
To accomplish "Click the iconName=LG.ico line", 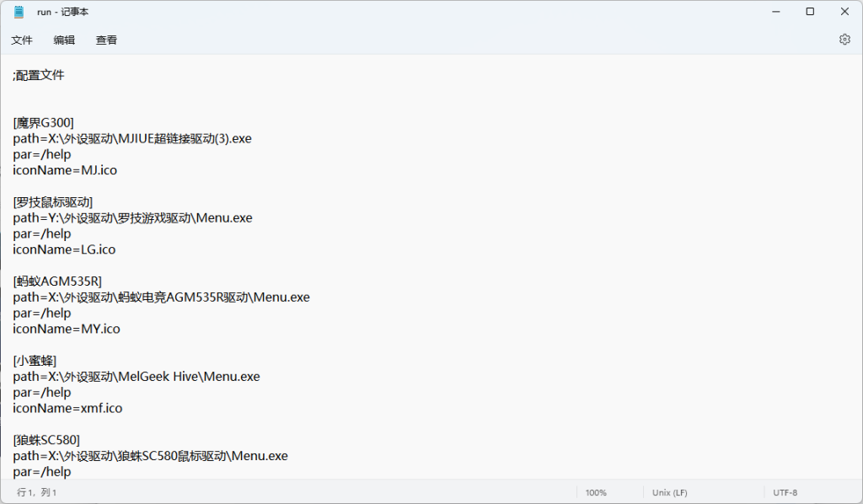I will (64, 249).
